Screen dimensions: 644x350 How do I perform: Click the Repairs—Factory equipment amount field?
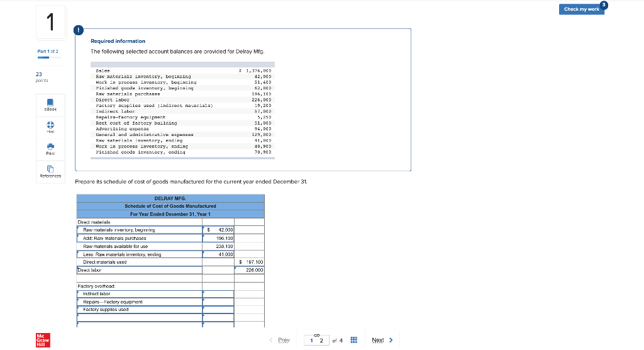point(218,302)
